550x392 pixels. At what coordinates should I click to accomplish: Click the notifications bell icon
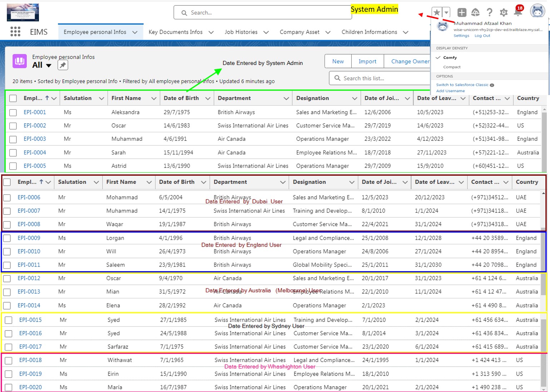point(518,13)
